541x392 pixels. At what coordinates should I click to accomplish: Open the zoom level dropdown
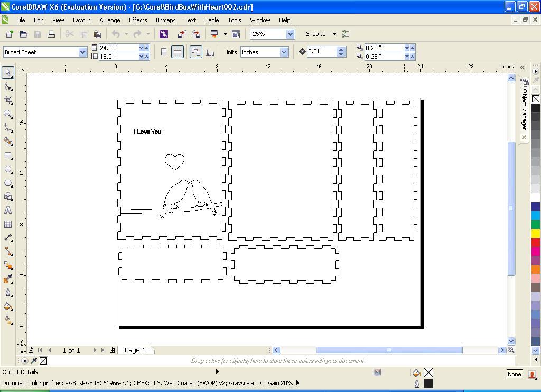(x=290, y=34)
